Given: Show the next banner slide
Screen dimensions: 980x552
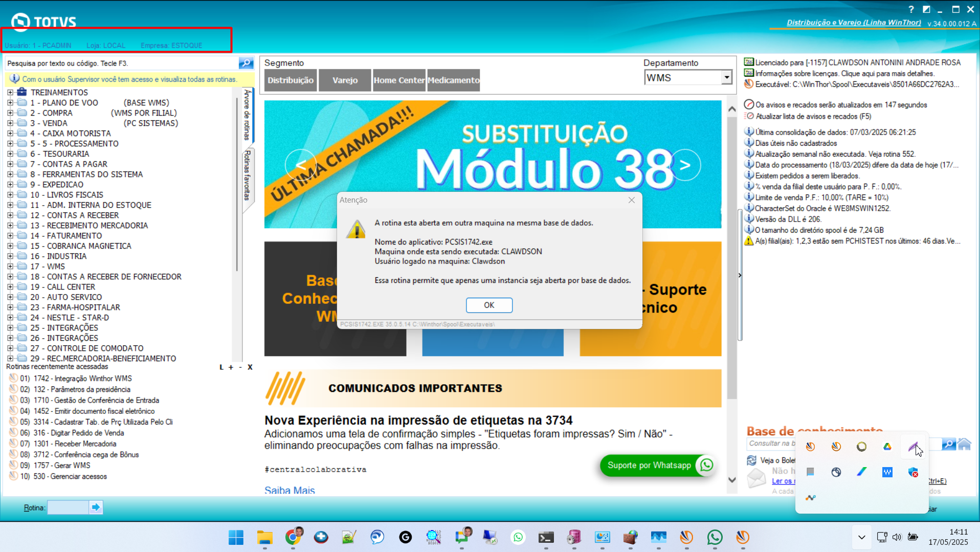Looking at the screenshot, I should [685, 165].
